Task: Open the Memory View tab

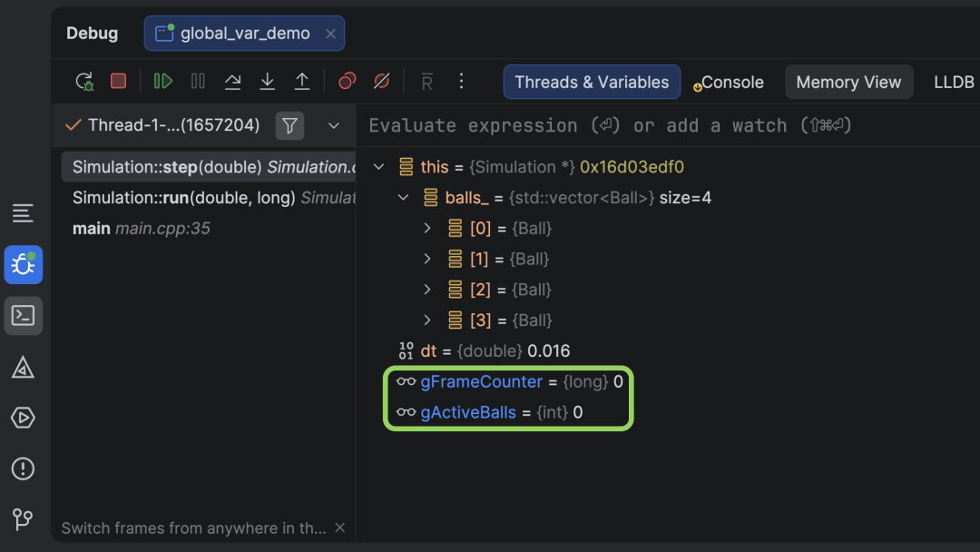Action: click(x=848, y=82)
